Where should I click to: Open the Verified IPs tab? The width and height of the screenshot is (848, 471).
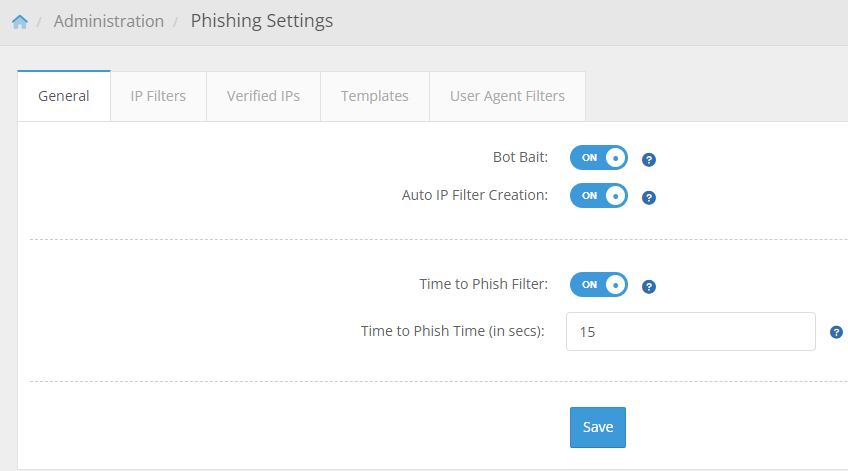(x=263, y=96)
